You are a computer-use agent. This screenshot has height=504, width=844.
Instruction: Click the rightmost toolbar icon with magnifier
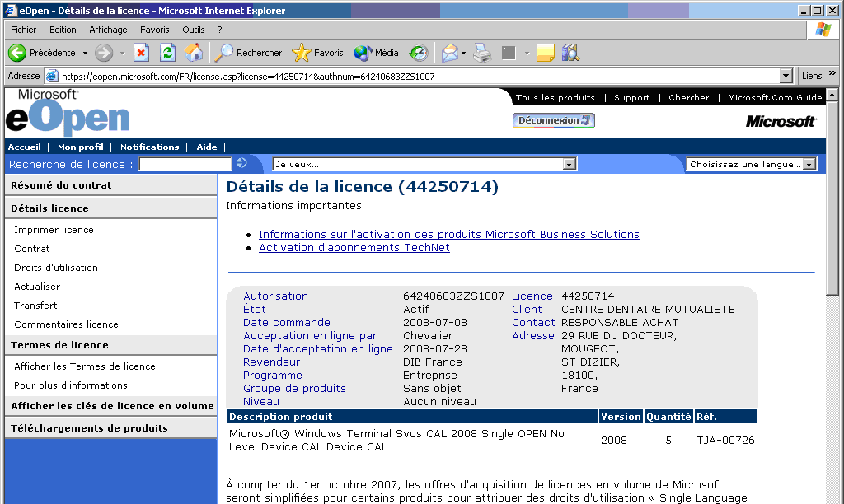(x=570, y=53)
